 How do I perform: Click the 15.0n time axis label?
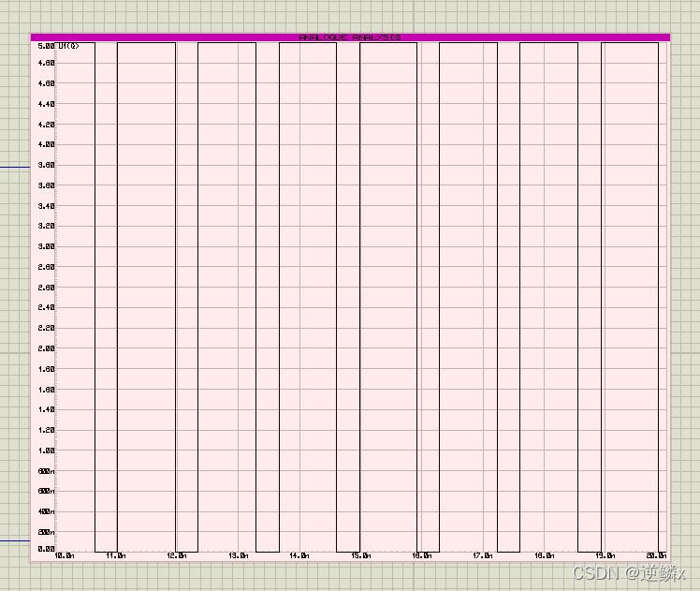coord(360,555)
